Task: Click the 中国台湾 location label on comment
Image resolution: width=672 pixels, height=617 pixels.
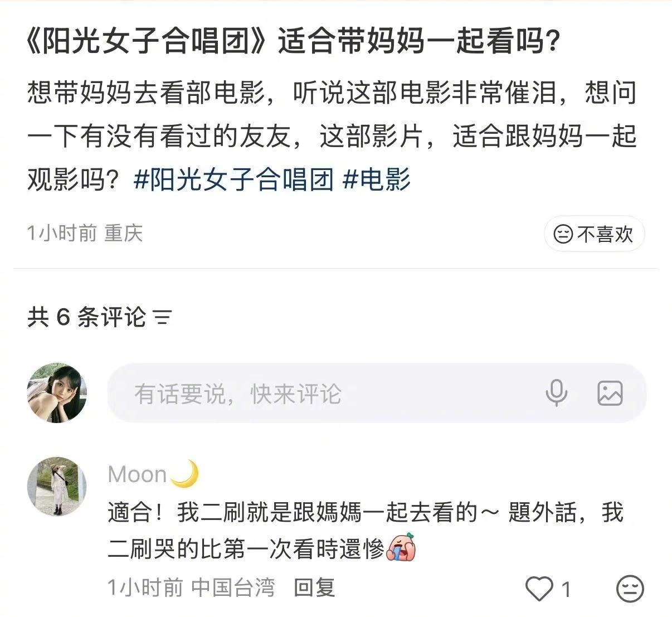Action: [x=233, y=587]
